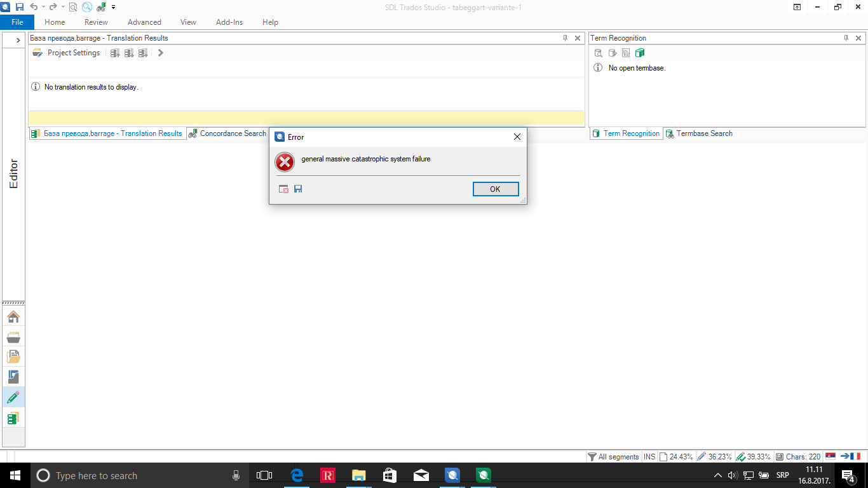868x488 pixels.
Task: Switch to the Concordance Search tab
Action: pos(227,133)
